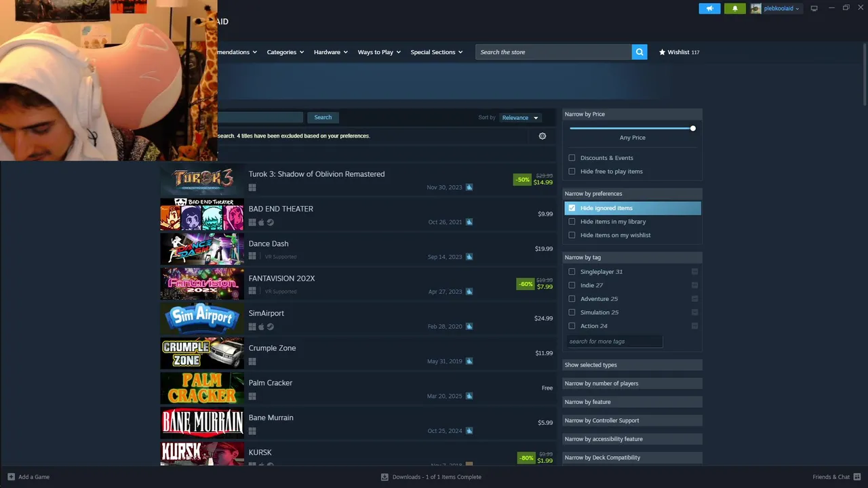This screenshot has width=868, height=488.
Task: Click the Big Picture mode monitor icon
Action: point(814,8)
